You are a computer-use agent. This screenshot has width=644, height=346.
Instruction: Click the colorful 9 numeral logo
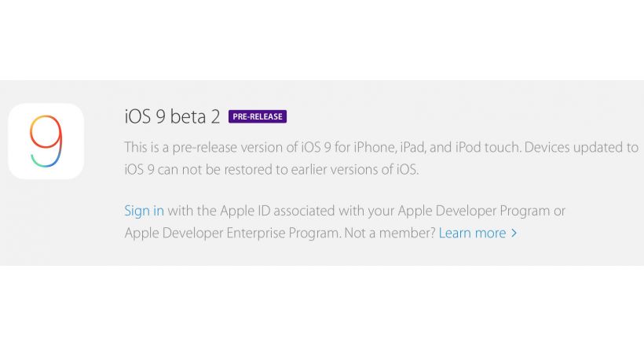click(x=46, y=141)
